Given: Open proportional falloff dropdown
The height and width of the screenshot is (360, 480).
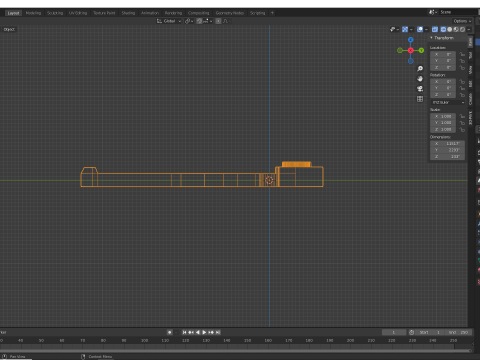Looking at the screenshot, I should click(226, 21).
